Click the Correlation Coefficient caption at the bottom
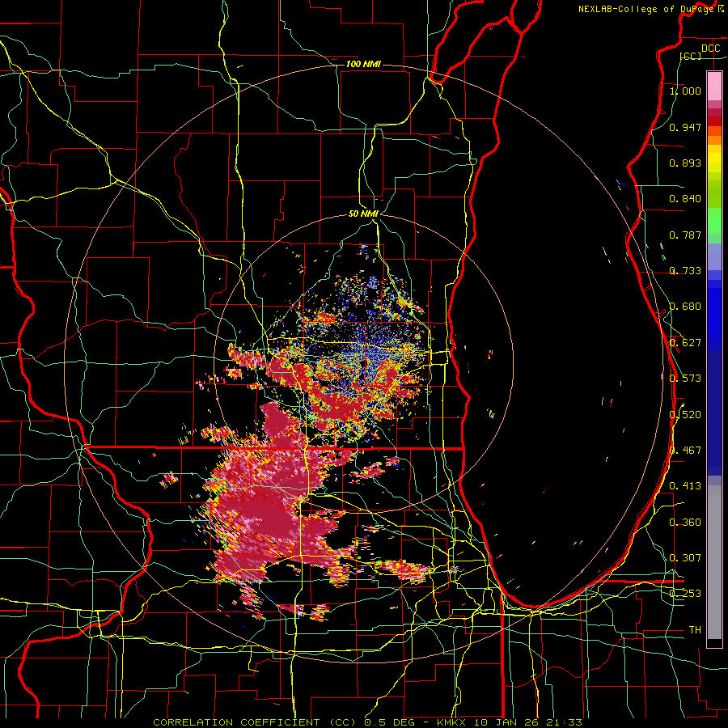Image resolution: width=728 pixels, height=728 pixels. (367, 722)
